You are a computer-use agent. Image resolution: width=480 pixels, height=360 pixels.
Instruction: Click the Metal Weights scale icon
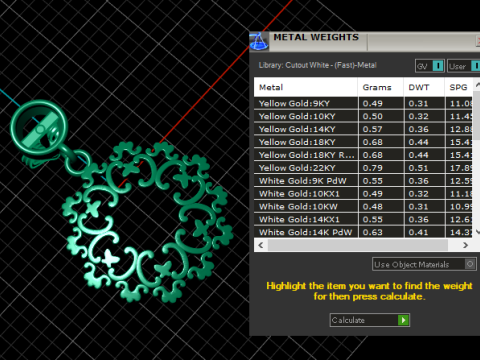(x=259, y=42)
